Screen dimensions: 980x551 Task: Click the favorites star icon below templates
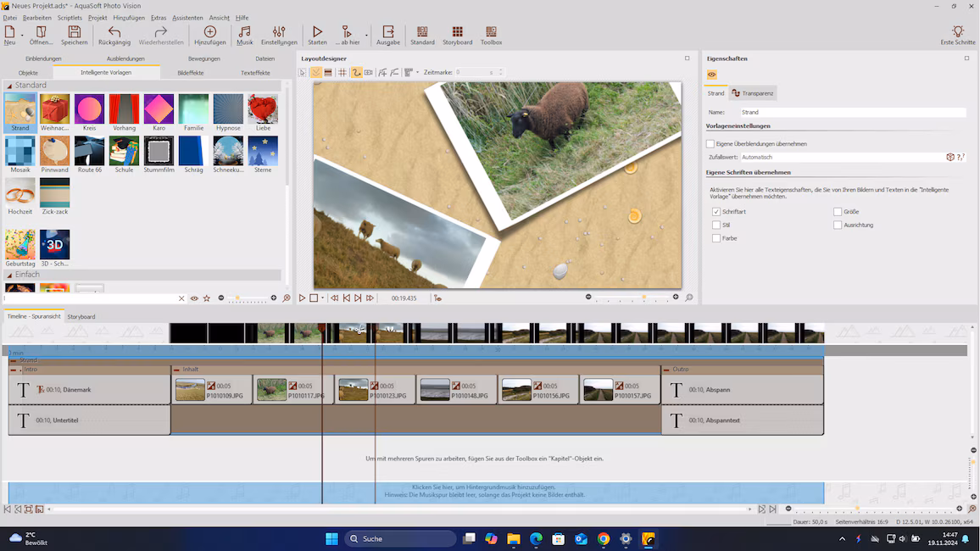[207, 298]
